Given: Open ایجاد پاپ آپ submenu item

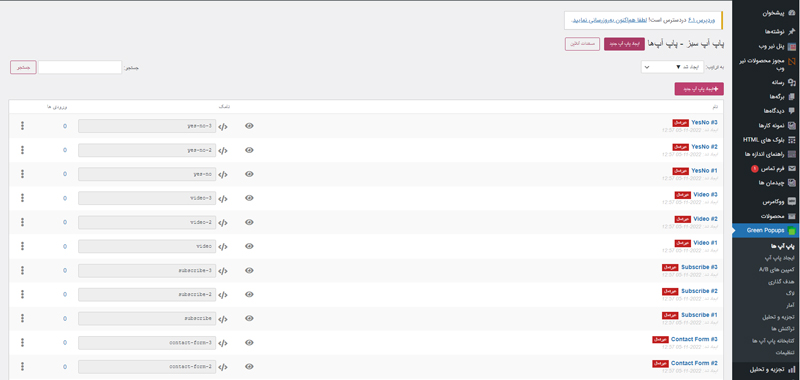Looking at the screenshot, I should (x=780, y=258).
